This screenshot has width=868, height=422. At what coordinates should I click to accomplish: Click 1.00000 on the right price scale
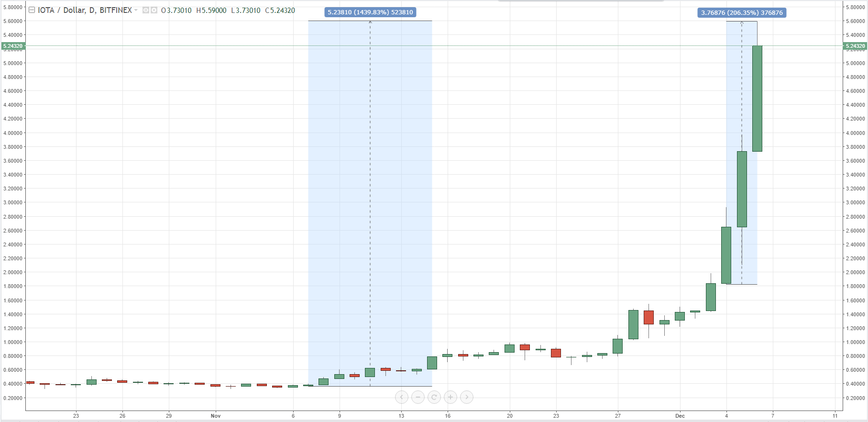click(x=856, y=342)
